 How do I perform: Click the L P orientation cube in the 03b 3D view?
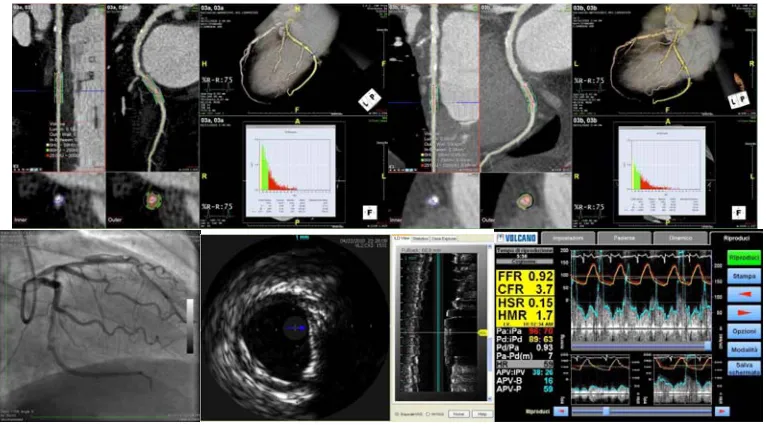738,100
